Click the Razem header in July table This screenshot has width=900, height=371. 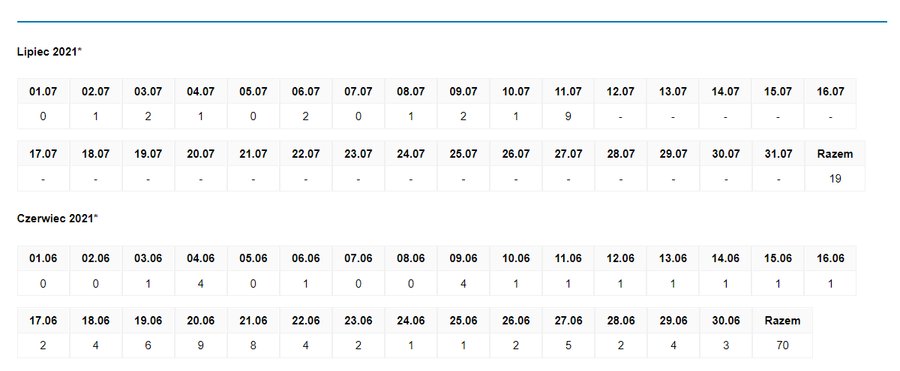point(835,154)
